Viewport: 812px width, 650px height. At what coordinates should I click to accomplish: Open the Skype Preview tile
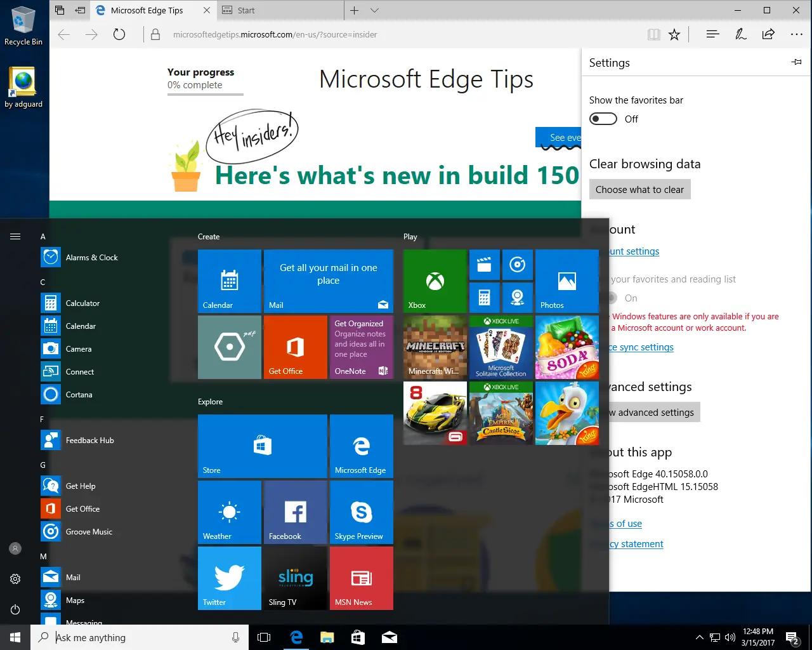pos(361,512)
